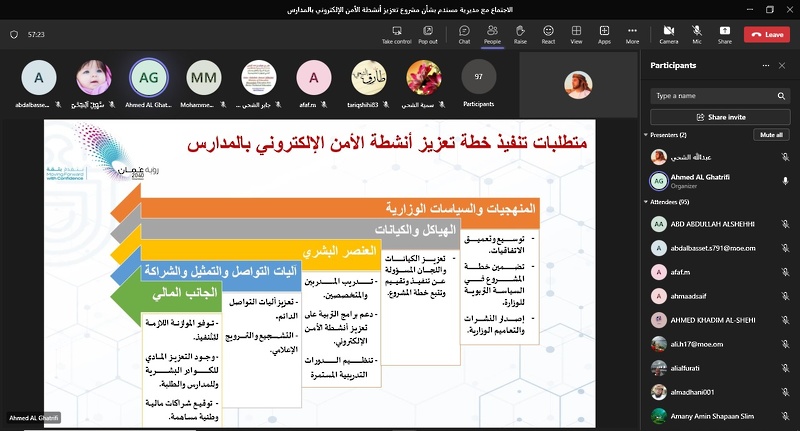Leave the meeting with the red button
This screenshot has width=800, height=431.
[x=768, y=34]
